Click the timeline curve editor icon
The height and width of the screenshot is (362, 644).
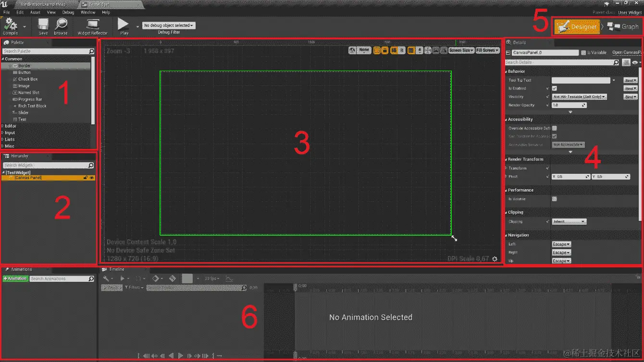[x=229, y=278]
